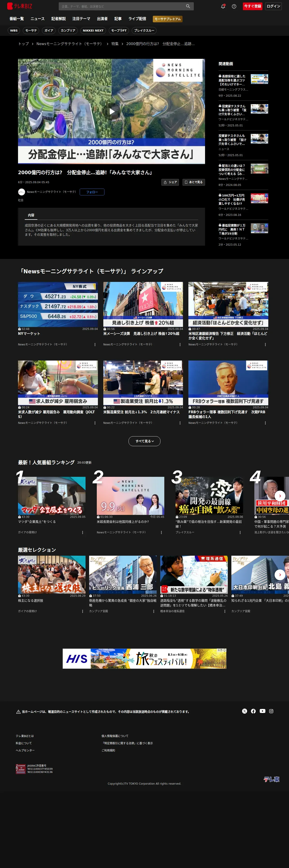Open the HIS 旅フェスティバル ad banner
This screenshot has height=868, width=289.
tap(144, 658)
